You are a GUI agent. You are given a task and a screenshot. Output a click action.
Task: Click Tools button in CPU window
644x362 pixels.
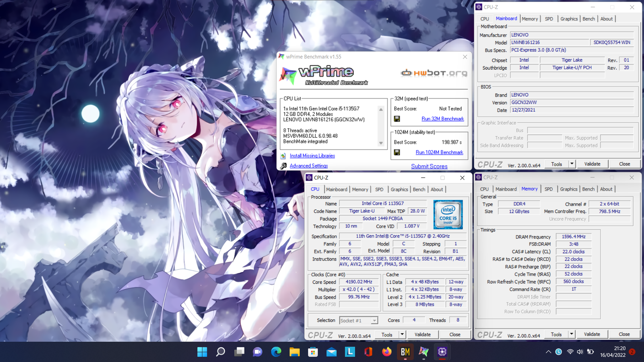[387, 335]
